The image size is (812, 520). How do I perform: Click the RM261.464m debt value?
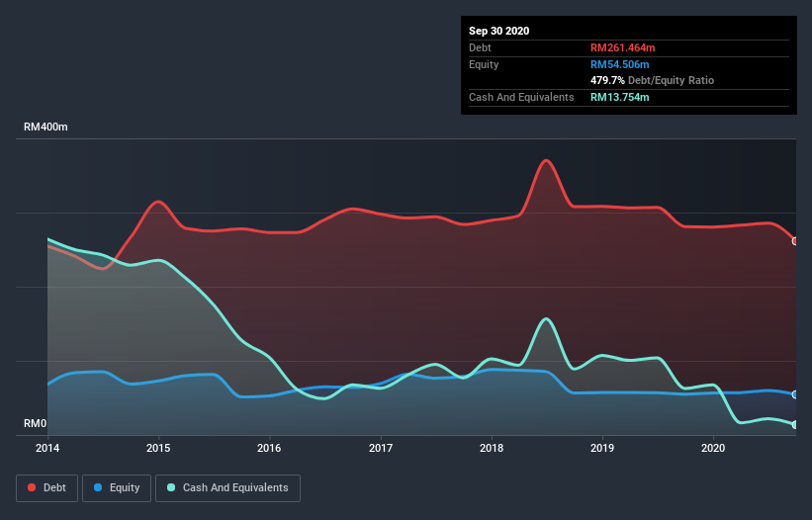(622, 48)
